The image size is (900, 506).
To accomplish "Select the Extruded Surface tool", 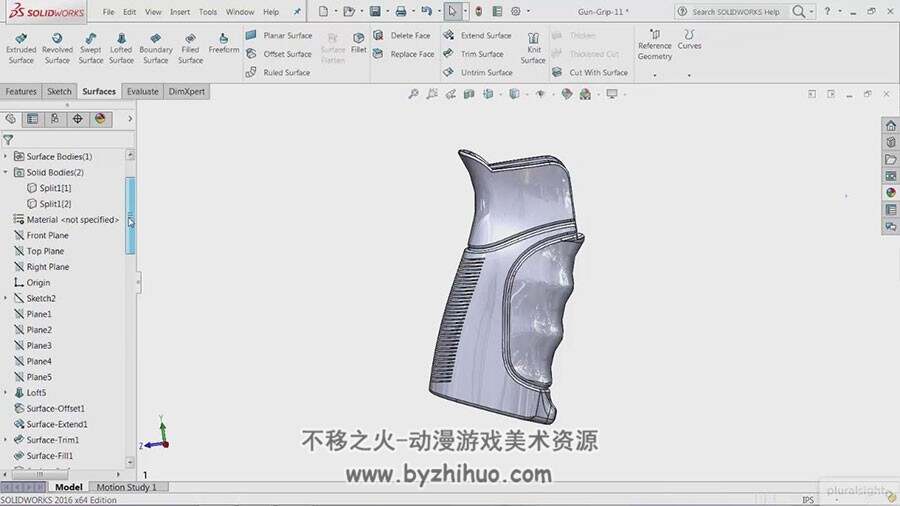I will (21, 48).
